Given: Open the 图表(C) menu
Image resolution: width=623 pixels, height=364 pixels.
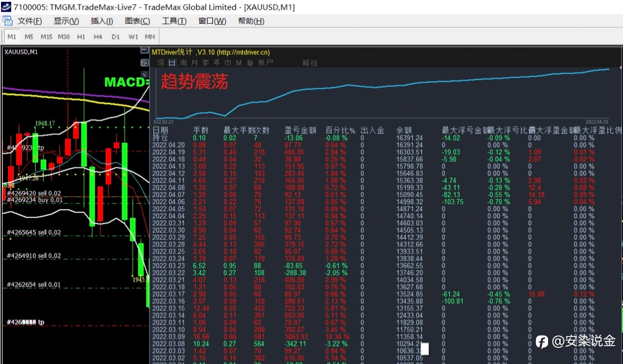Looking at the screenshot, I should tap(137, 21).
